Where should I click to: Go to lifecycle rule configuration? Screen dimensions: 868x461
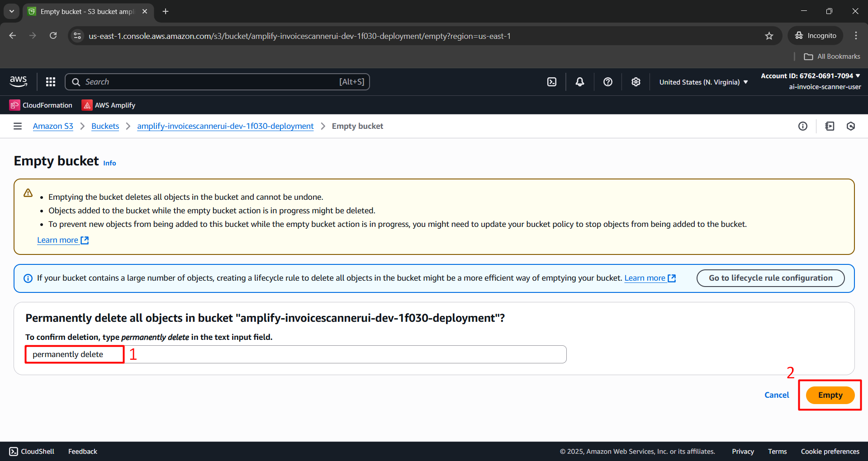(x=770, y=278)
